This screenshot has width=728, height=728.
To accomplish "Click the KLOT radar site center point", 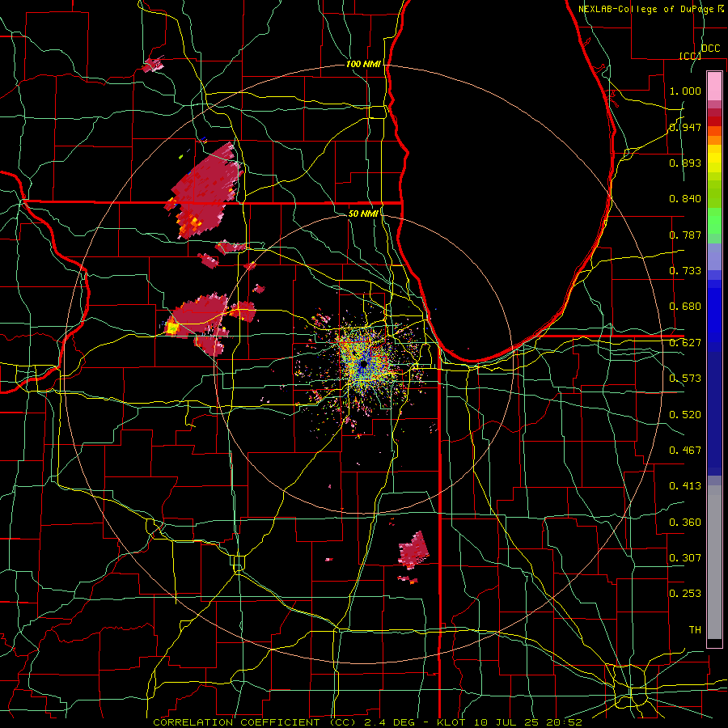I will coord(363,365).
